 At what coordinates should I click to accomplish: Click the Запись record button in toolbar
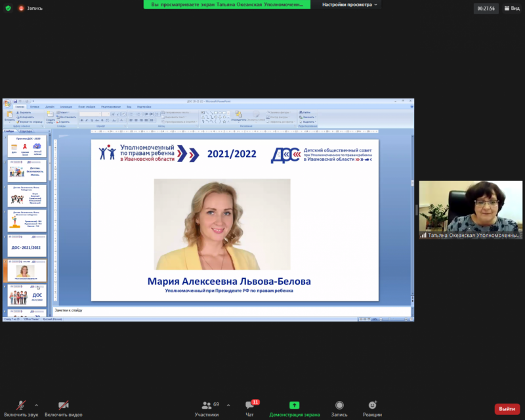tap(339, 407)
